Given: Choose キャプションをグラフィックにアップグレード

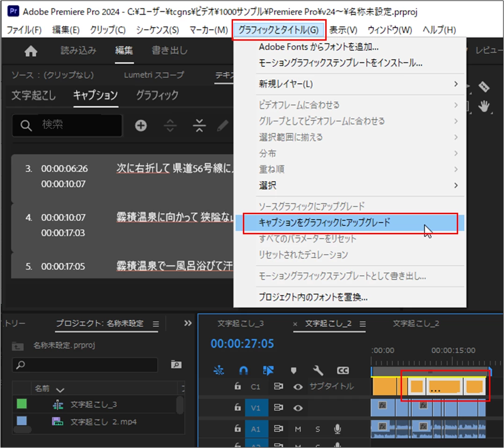Looking at the screenshot, I should (350, 223).
